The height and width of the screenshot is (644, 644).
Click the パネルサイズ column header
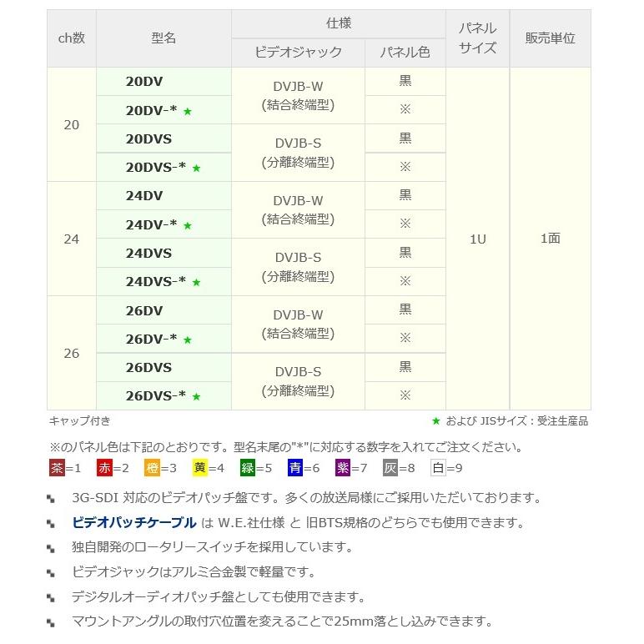pyautogui.click(x=477, y=38)
